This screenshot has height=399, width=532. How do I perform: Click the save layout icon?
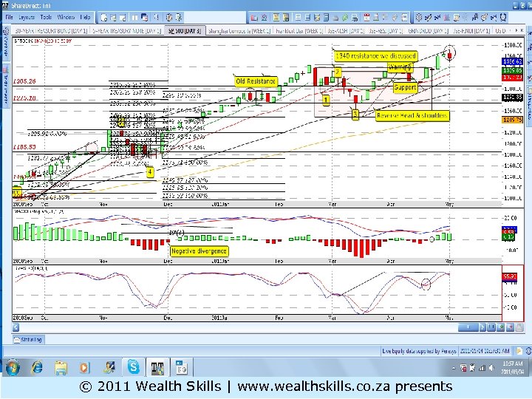(x=113, y=17)
